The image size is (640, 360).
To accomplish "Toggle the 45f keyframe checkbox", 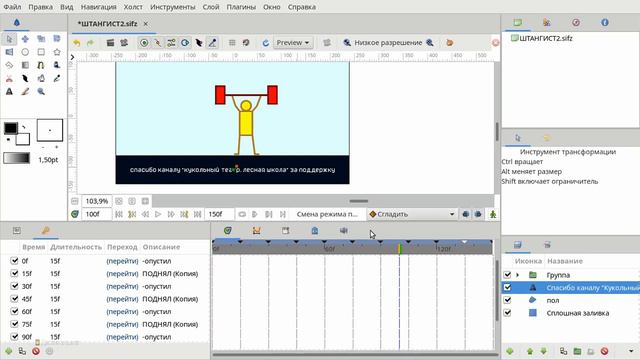I will tap(14, 298).
